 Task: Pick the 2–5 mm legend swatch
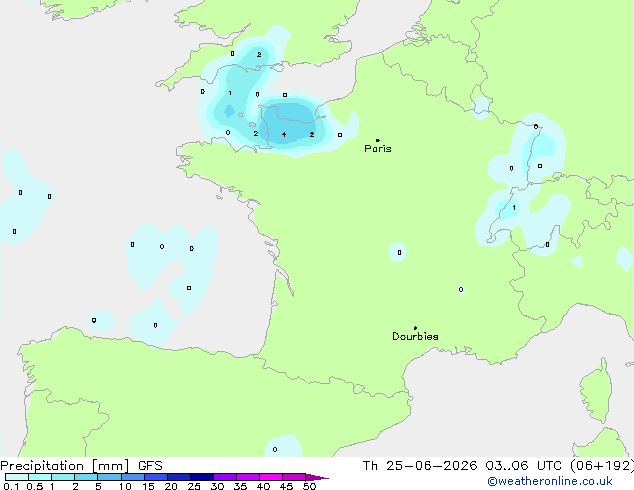pyautogui.click(x=86, y=477)
